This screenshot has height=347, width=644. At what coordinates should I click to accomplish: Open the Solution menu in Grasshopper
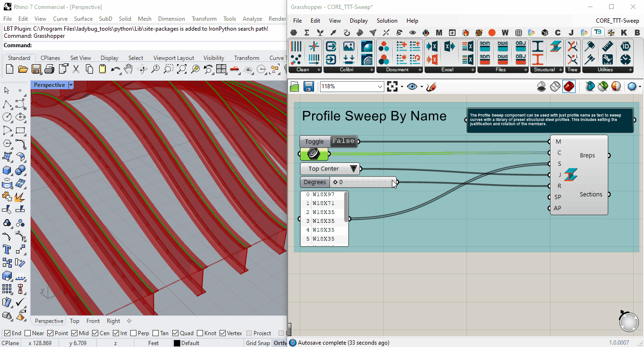pos(387,21)
